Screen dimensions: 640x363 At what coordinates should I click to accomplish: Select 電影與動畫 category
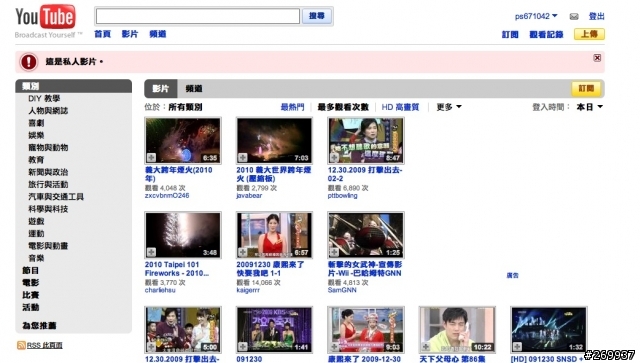[48, 246]
